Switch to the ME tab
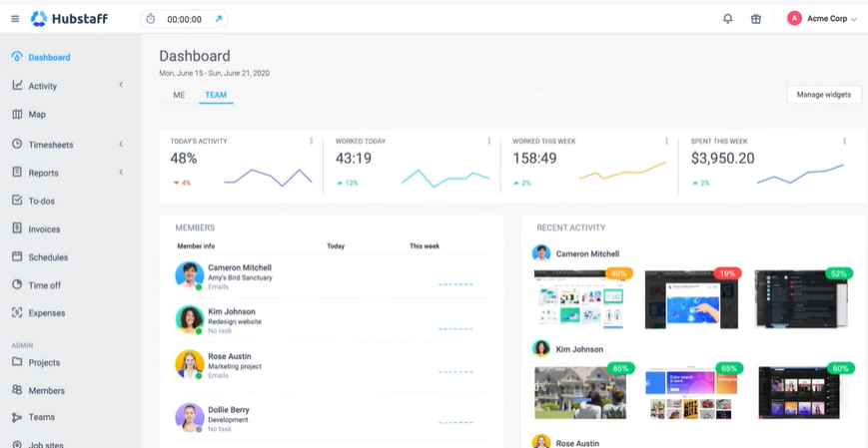This screenshot has width=868, height=448. [179, 96]
